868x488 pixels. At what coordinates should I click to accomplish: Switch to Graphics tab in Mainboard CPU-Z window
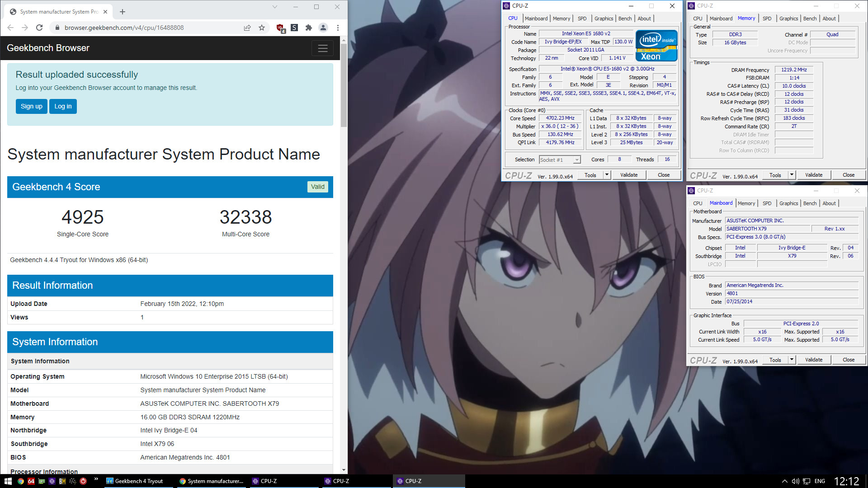(789, 203)
